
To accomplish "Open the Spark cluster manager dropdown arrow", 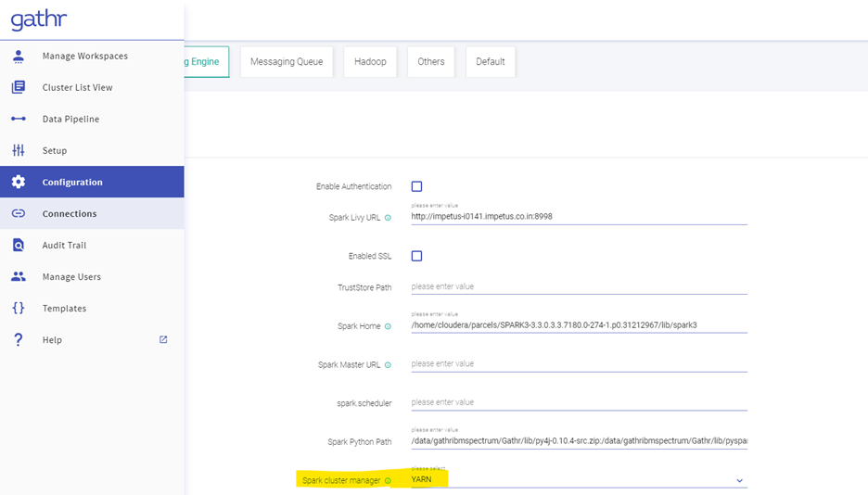I will tap(740, 480).
